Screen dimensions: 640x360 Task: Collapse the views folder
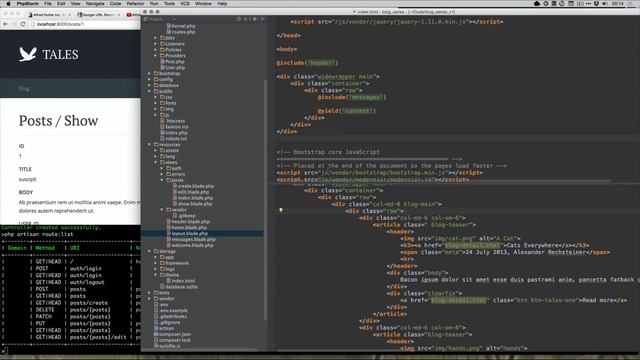156,162
